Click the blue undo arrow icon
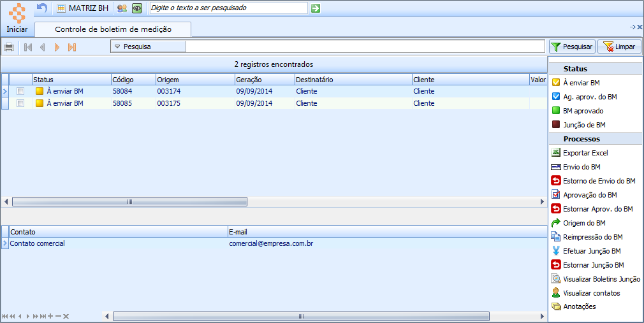The width and height of the screenshot is (644, 323). pos(42,8)
